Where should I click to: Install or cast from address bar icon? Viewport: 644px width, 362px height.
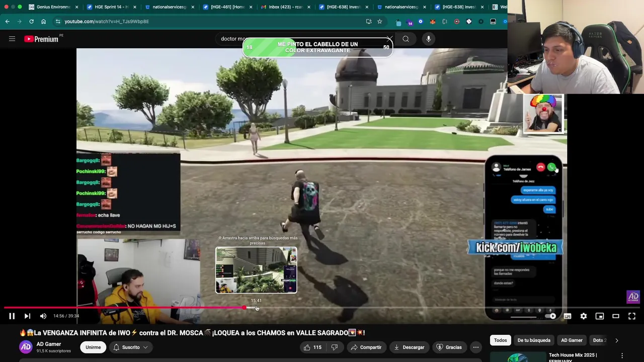[369, 21]
